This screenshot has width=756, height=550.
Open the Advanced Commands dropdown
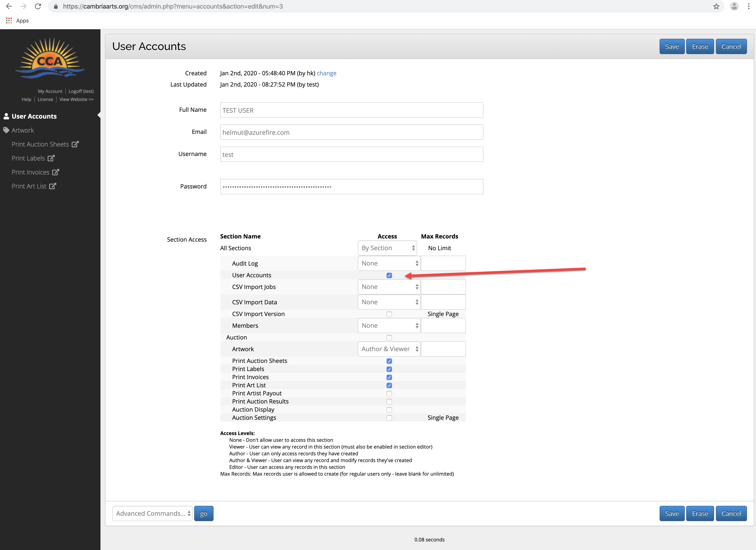point(152,514)
